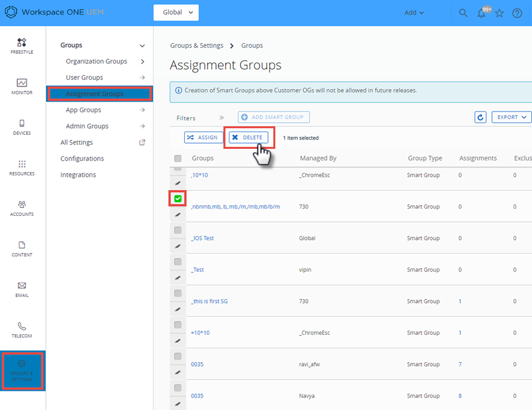The height and width of the screenshot is (410, 532).
Task: Open the _this is first SG link
Action: pos(209,301)
